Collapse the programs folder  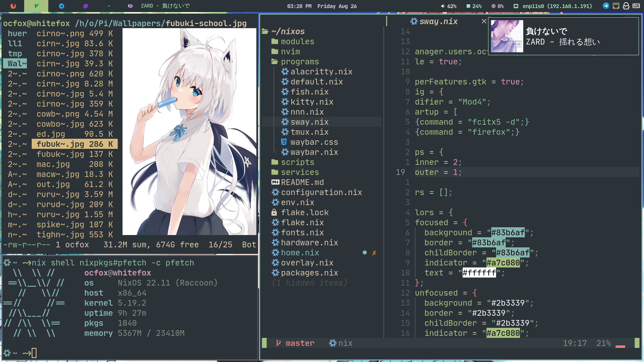click(295, 62)
